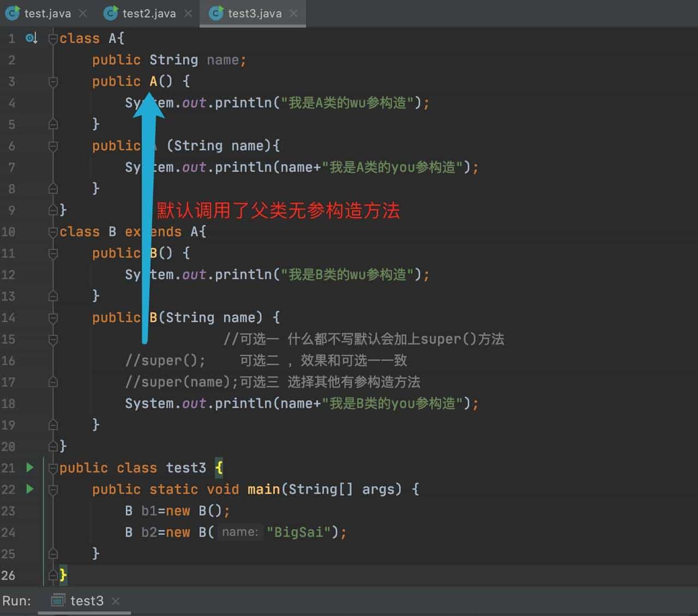The height and width of the screenshot is (616, 698).
Task: Close the test3 run session
Action: coord(116,600)
